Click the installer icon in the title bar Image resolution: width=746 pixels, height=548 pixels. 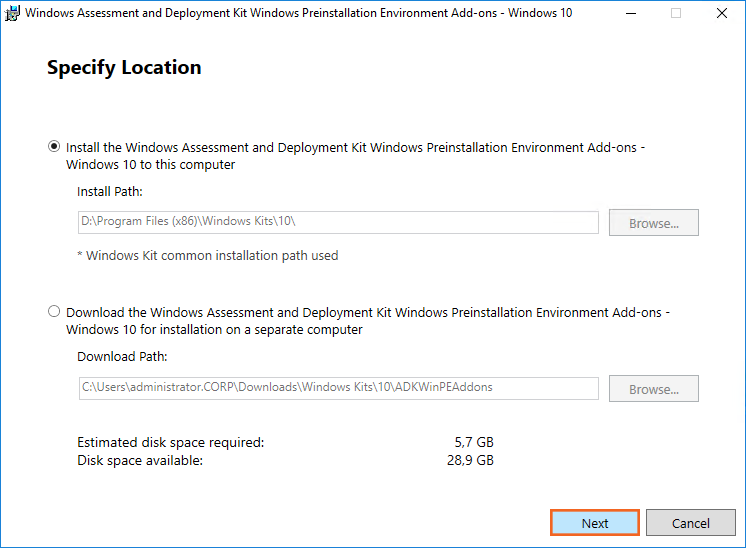coord(13,13)
